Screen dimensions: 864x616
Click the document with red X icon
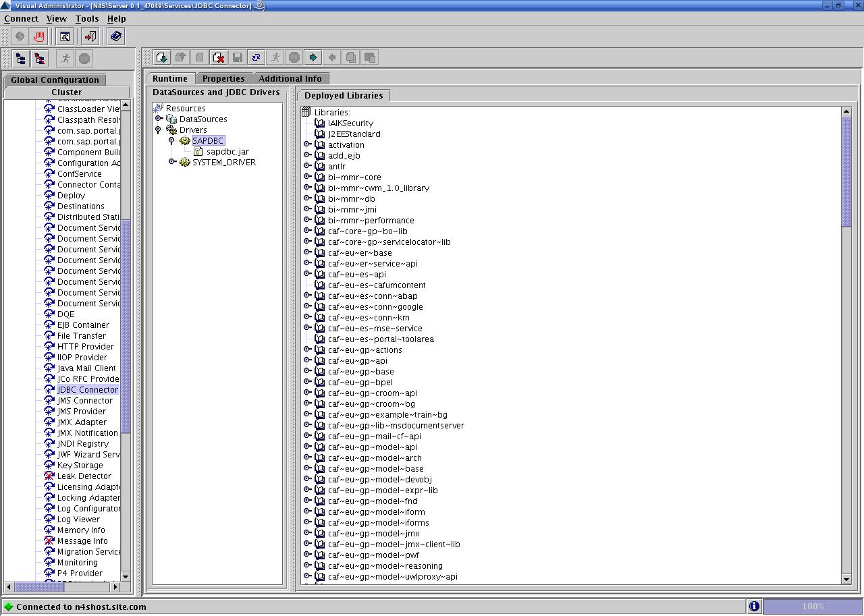[218, 57]
